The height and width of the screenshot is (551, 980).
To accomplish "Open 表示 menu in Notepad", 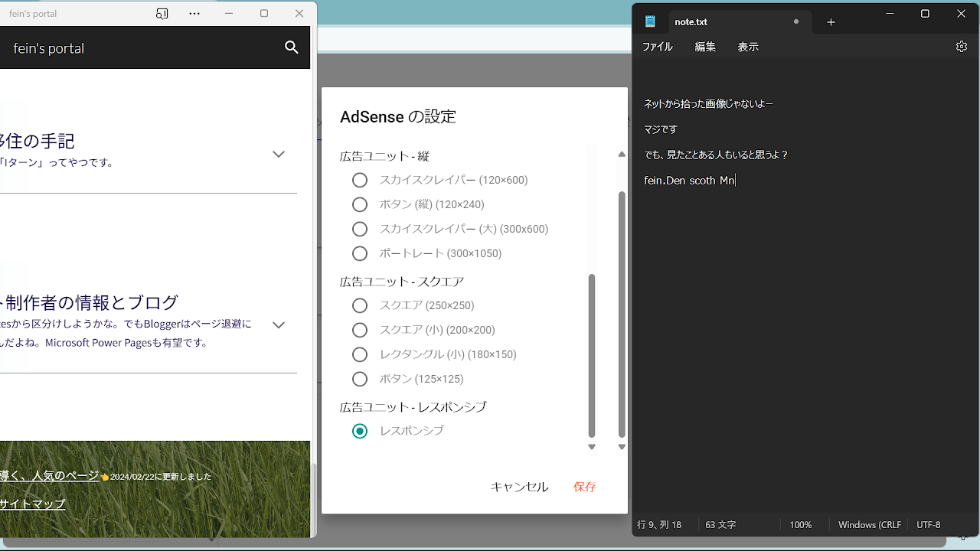I will coord(748,47).
